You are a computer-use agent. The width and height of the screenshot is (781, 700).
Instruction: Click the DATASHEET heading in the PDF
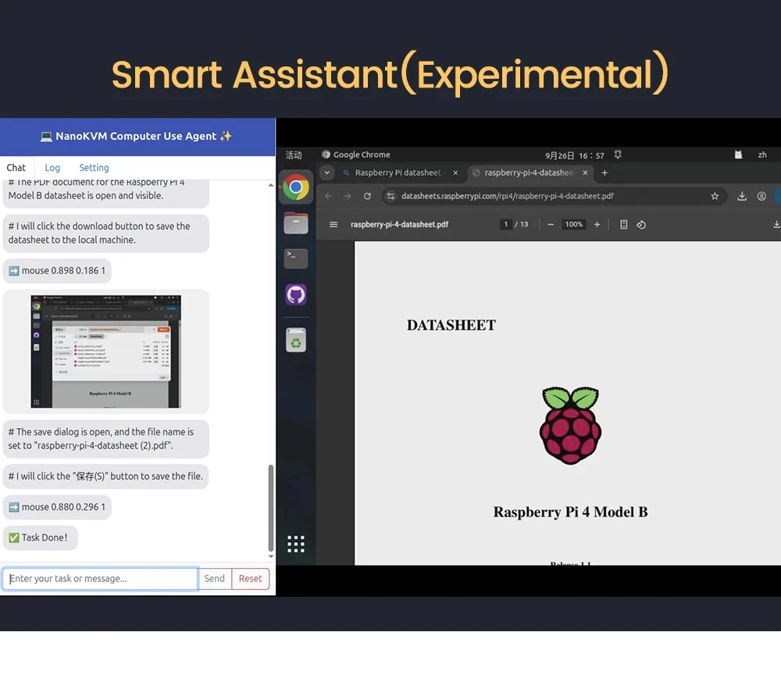click(451, 325)
